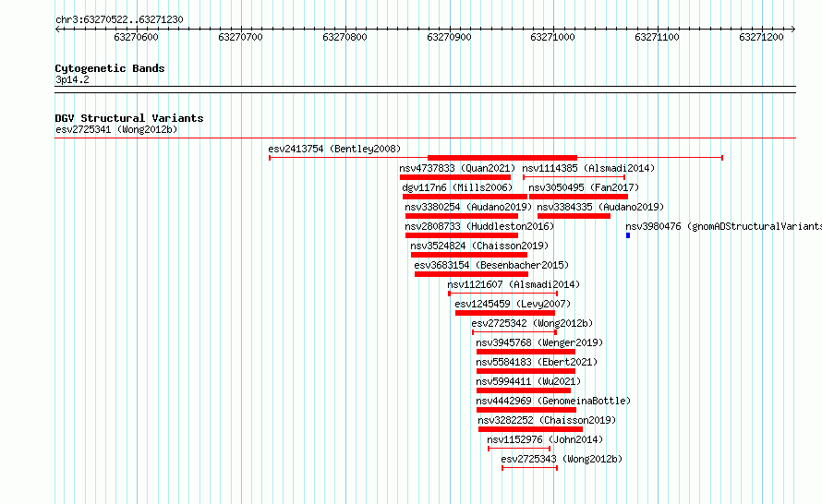Open nsv5584183 (Ebert2021) variant

point(537,362)
